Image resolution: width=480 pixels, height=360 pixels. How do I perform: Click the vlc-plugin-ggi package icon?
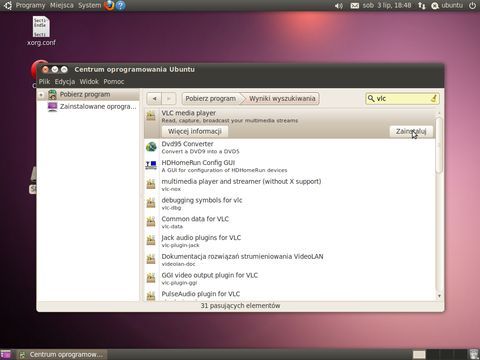[x=151, y=277]
